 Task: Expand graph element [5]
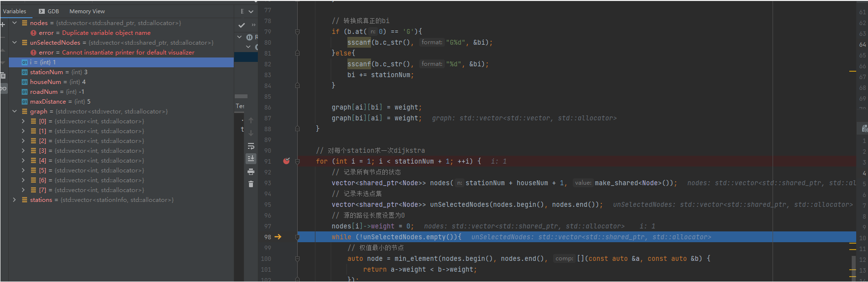(23, 170)
